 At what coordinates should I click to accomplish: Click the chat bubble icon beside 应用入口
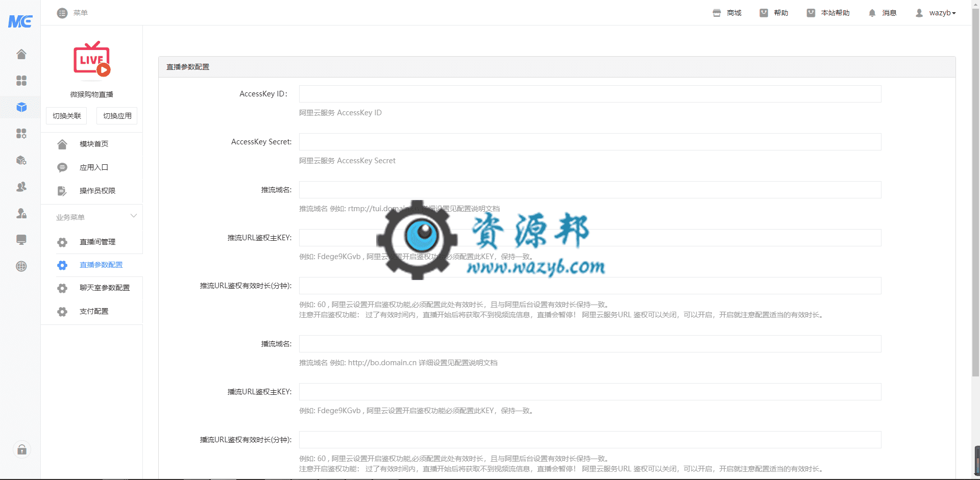tap(62, 167)
